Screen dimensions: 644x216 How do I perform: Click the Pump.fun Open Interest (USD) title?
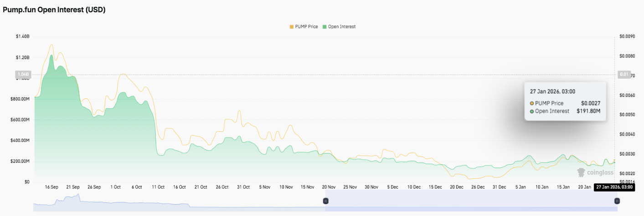54,10
